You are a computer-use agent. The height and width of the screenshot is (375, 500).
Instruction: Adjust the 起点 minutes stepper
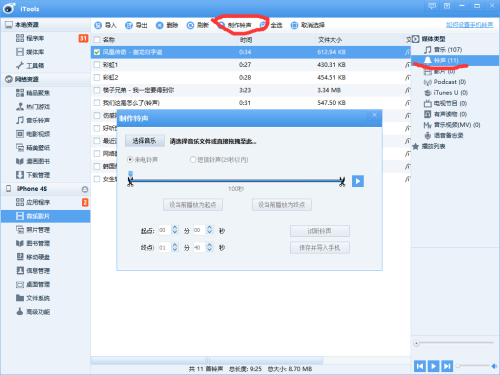click(175, 230)
